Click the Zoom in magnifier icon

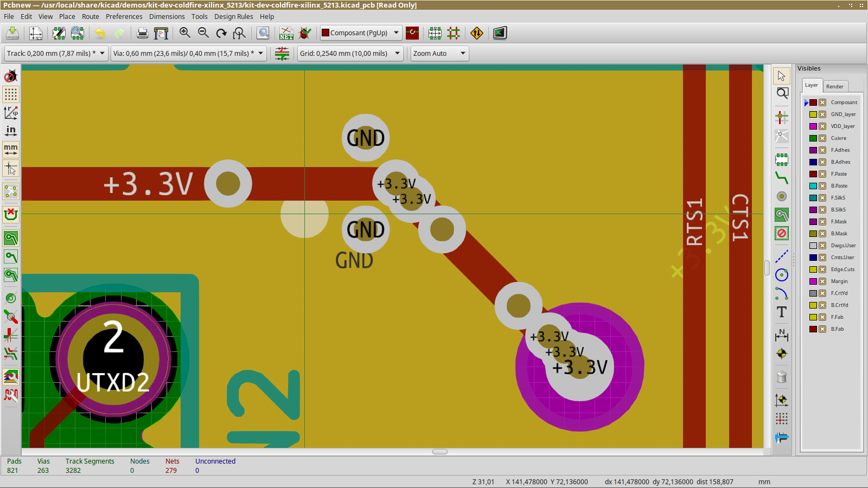click(x=185, y=33)
